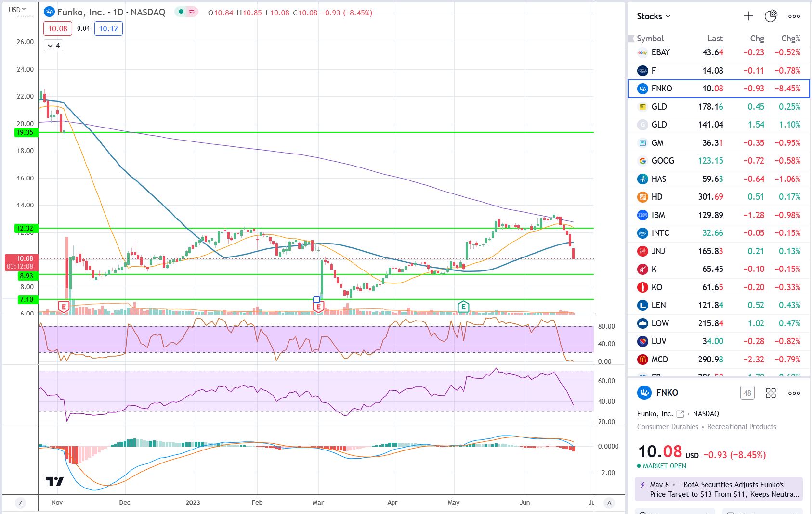Expand the Stocks watchlist dropdown
The height and width of the screenshot is (514, 812).
click(x=654, y=16)
